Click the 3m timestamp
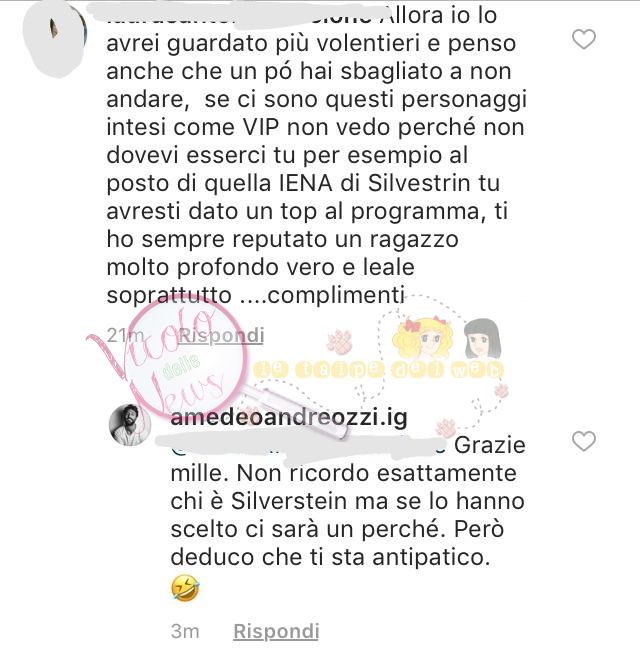The image size is (640, 666). point(185,632)
